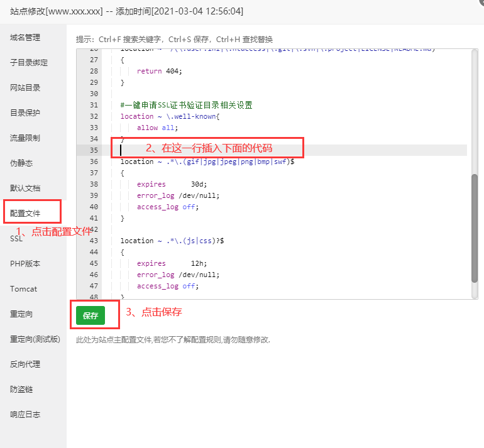The height and width of the screenshot is (448, 484).
Task: Select the 子目录绑定 sidebar tab
Action: (x=29, y=63)
